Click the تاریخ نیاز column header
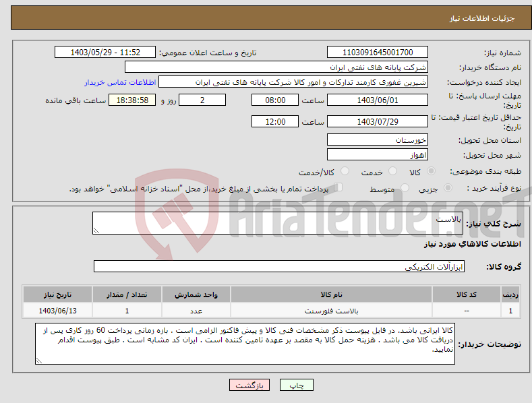Viewport: 532px width, 403px height. click(x=58, y=294)
